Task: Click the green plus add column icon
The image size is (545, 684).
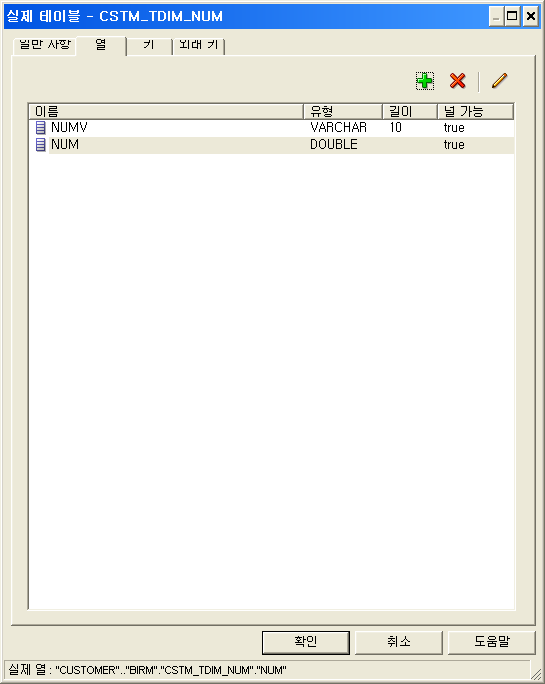Action: [425, 81]
